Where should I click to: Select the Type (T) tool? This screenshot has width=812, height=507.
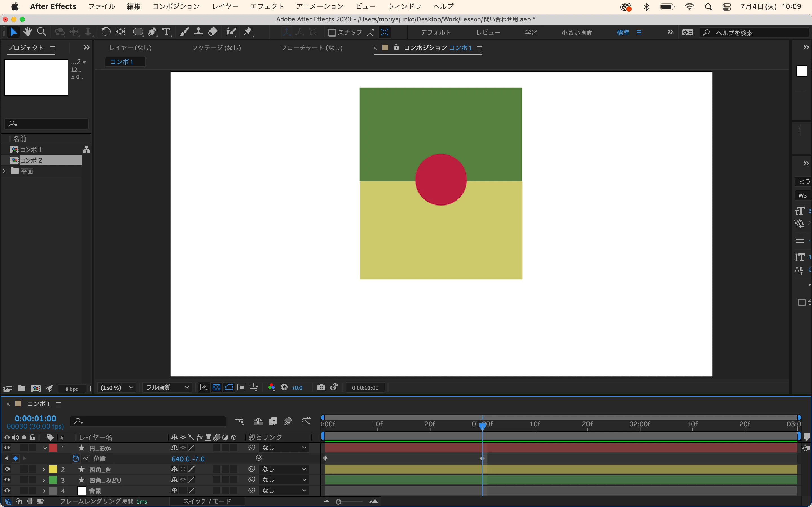tap(166, 32)
